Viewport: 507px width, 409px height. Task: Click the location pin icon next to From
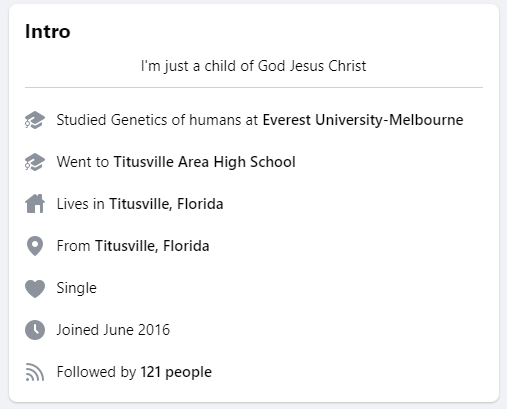click(x=35, y=246)
